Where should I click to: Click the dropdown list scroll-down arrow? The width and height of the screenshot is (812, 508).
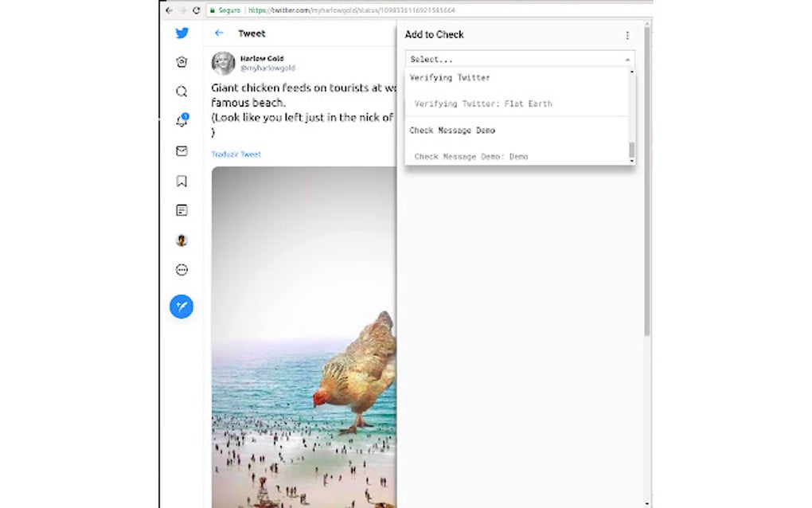[632, 161]
